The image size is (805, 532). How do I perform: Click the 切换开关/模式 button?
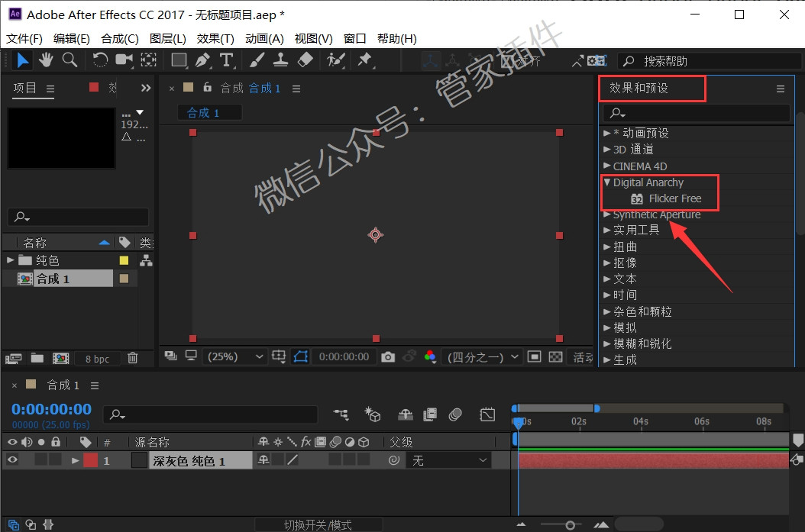coord(318,525)
